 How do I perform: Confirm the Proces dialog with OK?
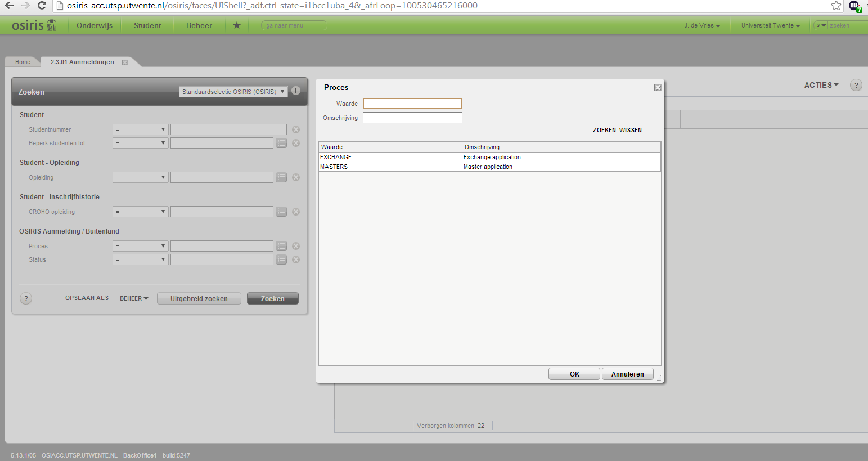[x=574, y=374]
